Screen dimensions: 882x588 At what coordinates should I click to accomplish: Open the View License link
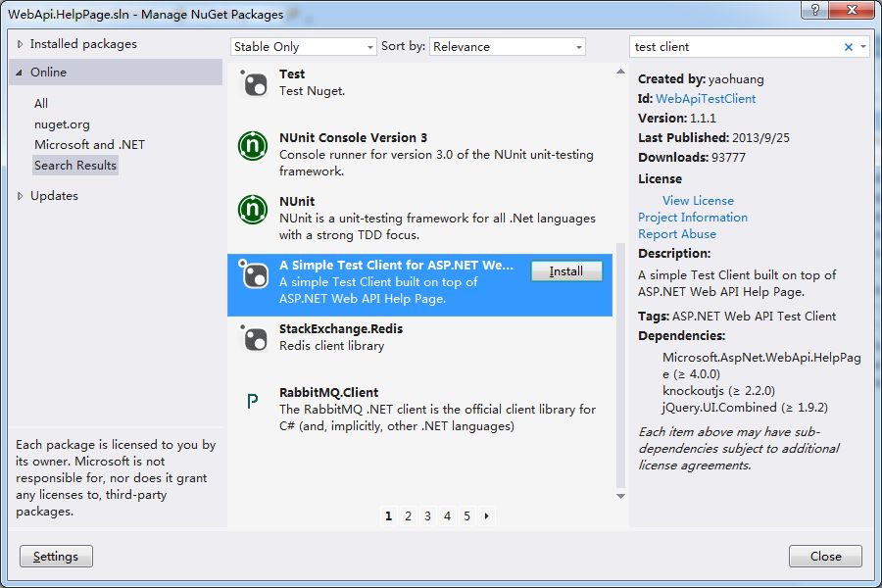point(698,200)
